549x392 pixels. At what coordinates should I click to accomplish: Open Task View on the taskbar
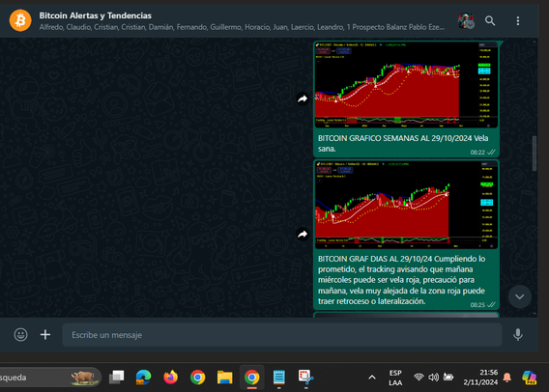[x=117, y=378]
